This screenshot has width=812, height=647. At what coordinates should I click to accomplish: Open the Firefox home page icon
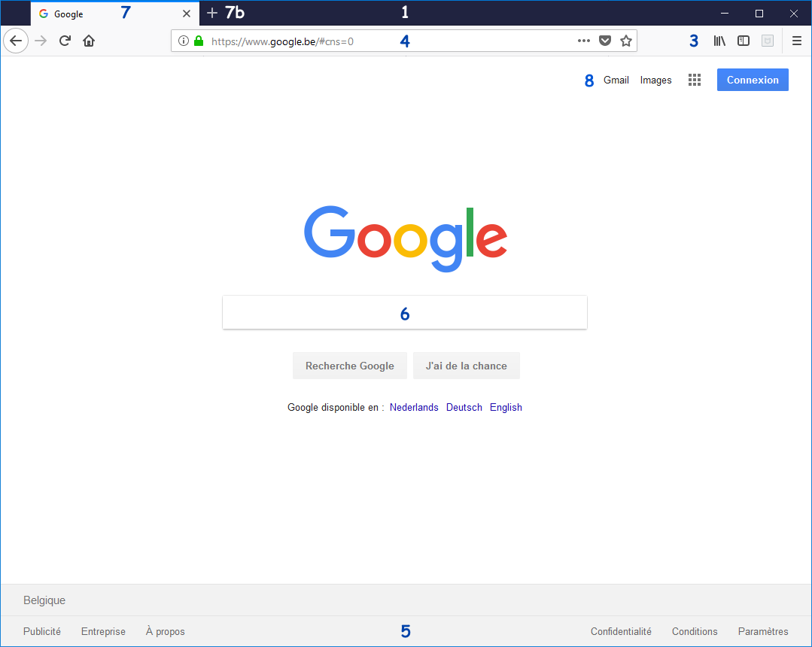(89, 41)
